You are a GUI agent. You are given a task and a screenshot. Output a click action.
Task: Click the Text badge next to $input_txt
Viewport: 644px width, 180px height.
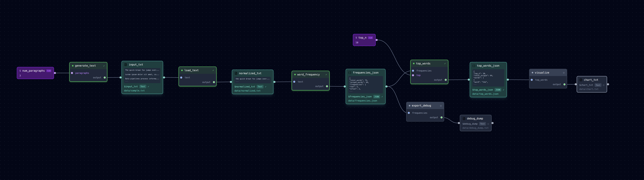(142, 86)
